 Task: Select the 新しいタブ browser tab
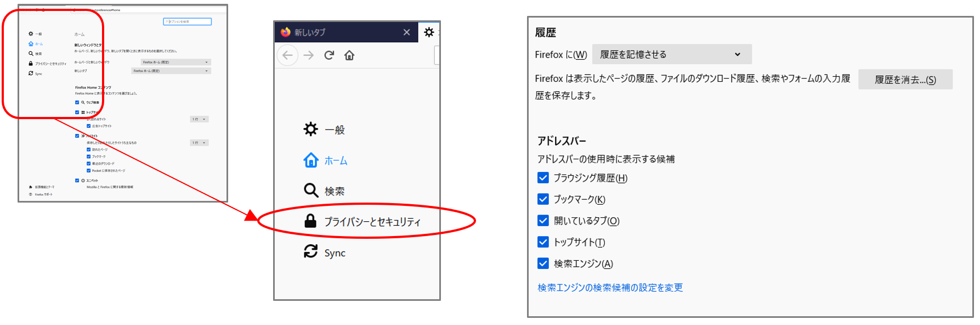click(346, 32)
